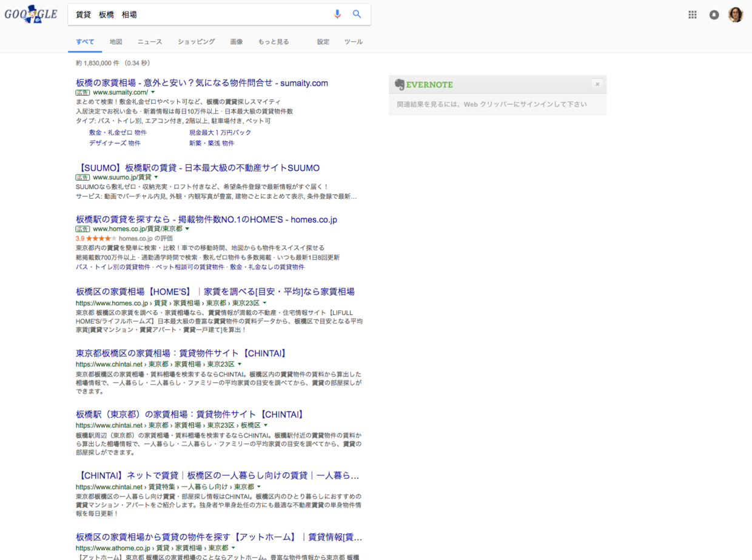This screenshot has width=752, height=560.
Task: Click Evernote Web クリッパー sign-in message
Action: (x=492, y=104)
